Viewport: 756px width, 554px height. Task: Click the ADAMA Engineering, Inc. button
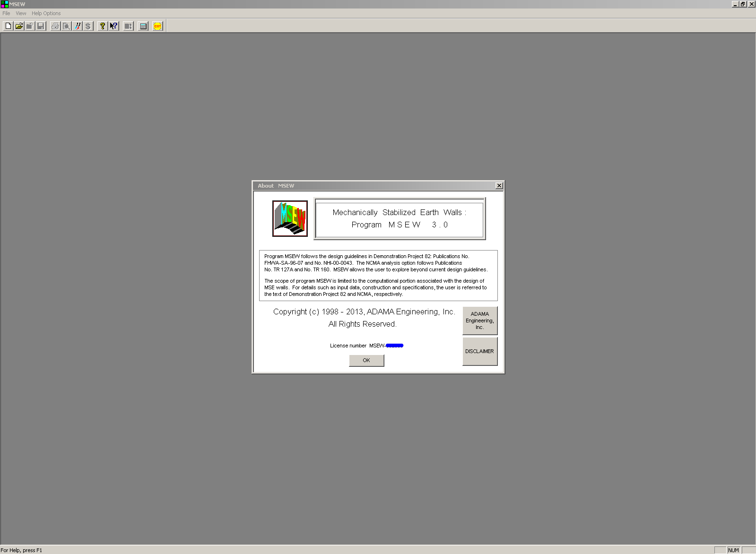coord(479,320)
